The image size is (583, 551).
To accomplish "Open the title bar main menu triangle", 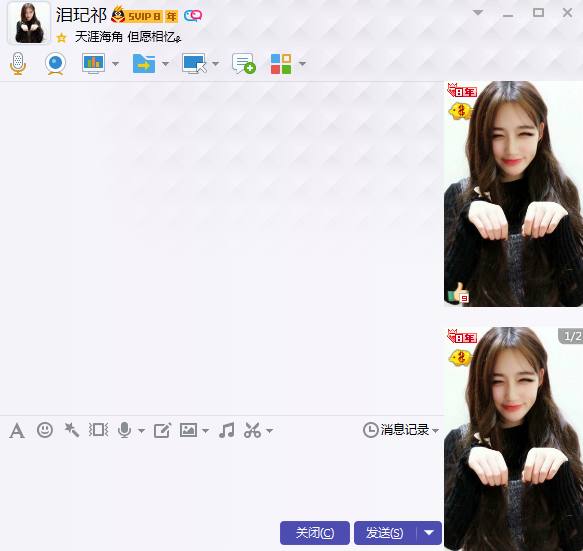I will click(x=478, y=13).
